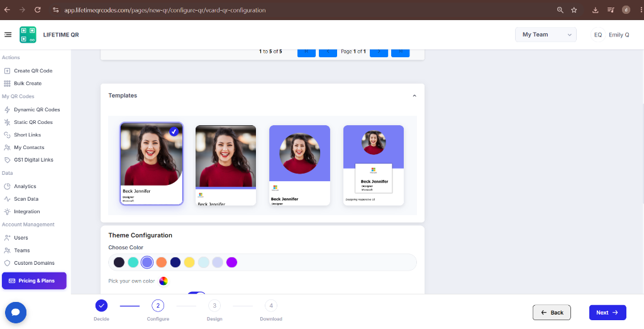The height and width of the screenshot is (329, 644).
Task: Select the dark navy-black color swatch
Action: 119,262
